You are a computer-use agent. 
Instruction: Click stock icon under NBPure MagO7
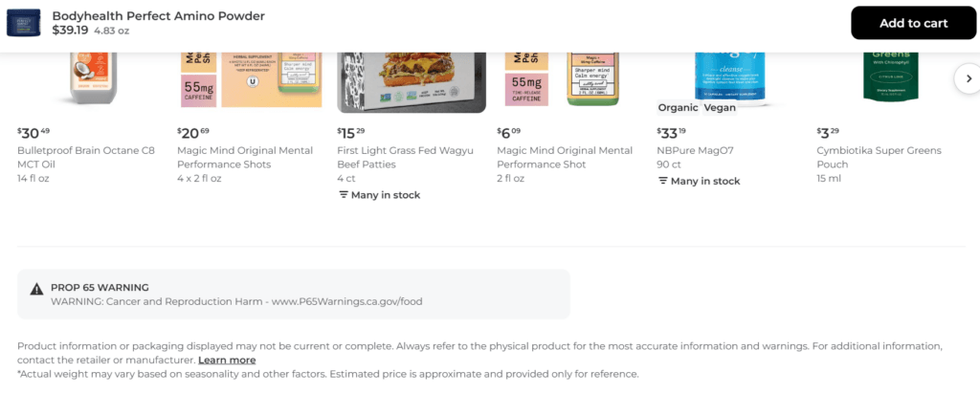[663, 181]
